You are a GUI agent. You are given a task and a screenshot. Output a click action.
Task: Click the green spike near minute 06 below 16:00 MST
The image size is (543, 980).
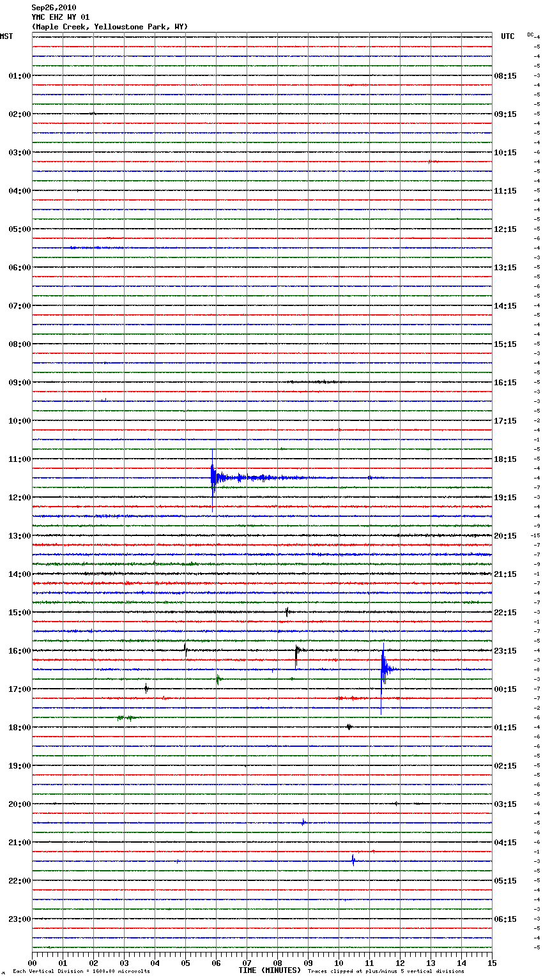coord(218,679)
